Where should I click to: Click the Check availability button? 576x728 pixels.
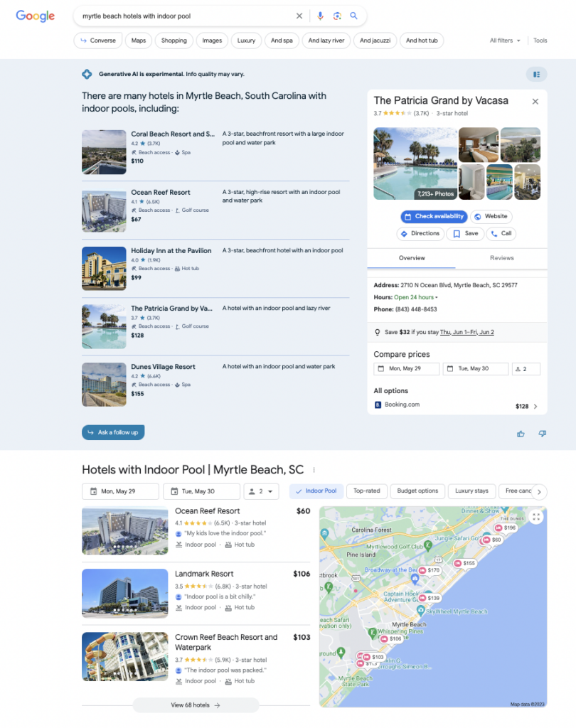click(434, 216)
